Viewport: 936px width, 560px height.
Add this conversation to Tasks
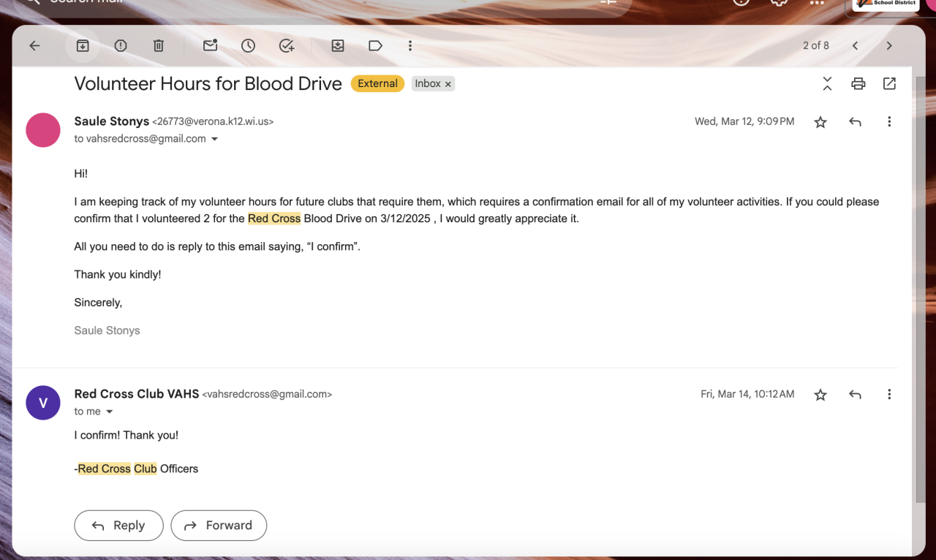tap(287, 46)
